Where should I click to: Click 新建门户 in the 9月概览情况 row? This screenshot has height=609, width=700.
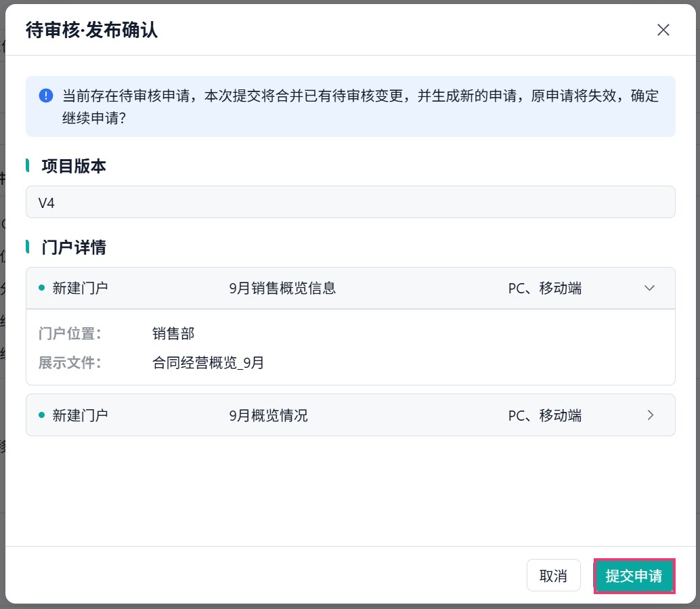pos(80,415)
